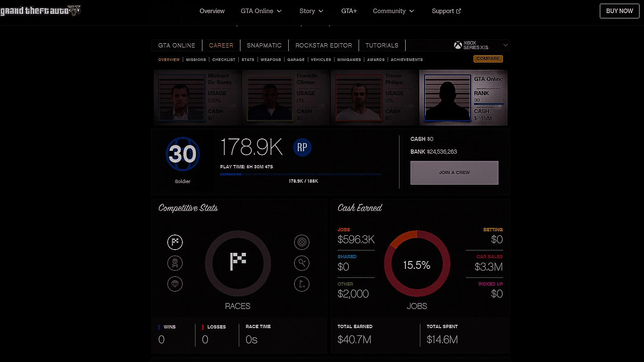Select the golf flag stats icon
This screenshot has width=644, height=362.
point(302,284)
